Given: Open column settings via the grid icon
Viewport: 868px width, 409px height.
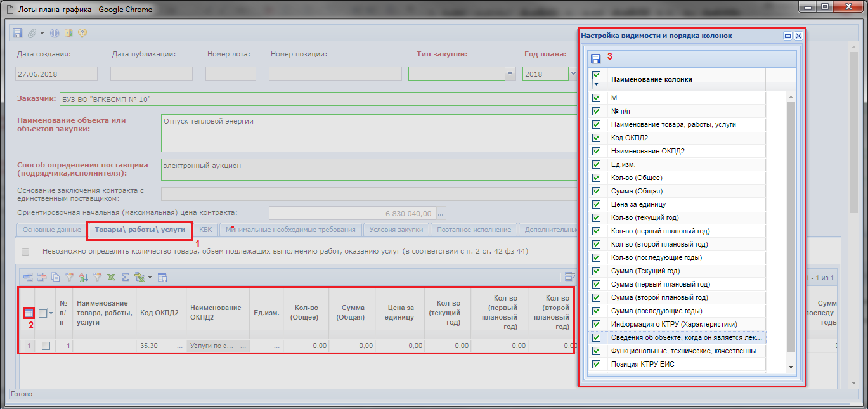Looking at the screenshot, I should coord(28,313).
